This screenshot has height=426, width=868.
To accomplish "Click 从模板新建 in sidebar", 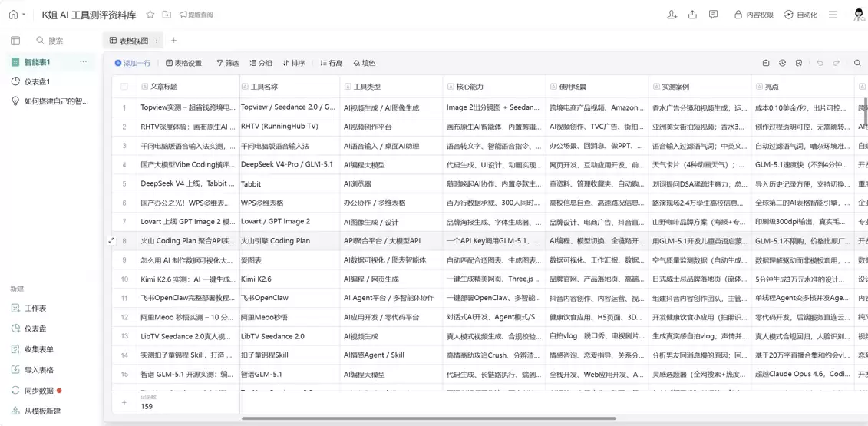I will click(36, 411).
